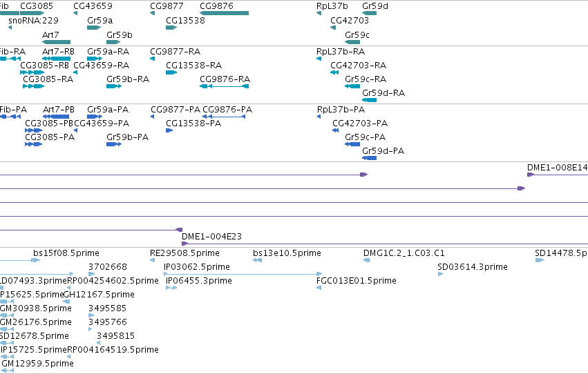Select the CG9876-RA transcript feature
588x374 pixels.
225,86
